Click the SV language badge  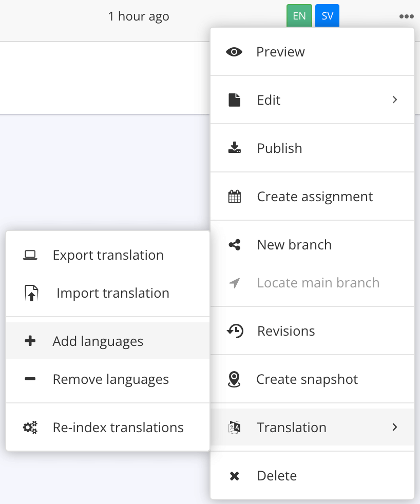[327, 15]
